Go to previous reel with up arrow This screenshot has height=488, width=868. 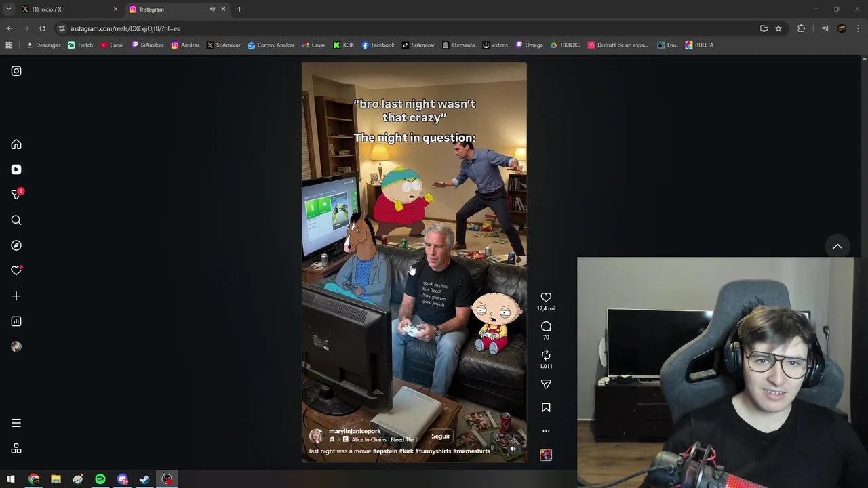pyautogui.click(x=837, y=246)
